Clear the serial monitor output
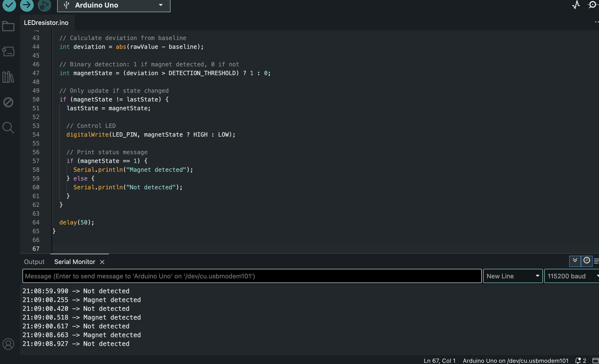 (596, 261)
